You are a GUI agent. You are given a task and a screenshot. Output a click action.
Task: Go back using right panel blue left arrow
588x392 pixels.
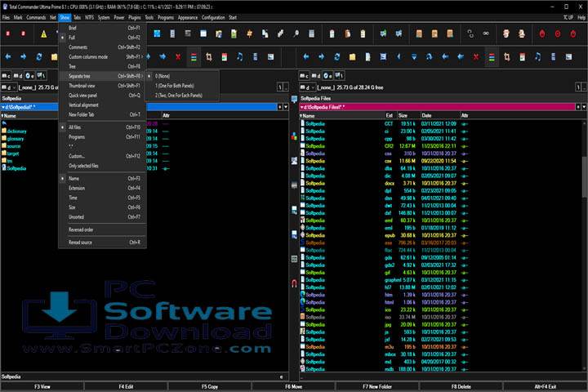point(306,56)
